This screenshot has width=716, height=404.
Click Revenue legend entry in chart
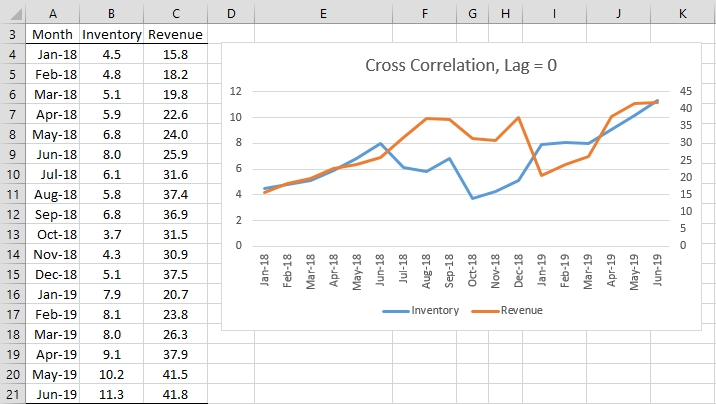pos(507,310)
